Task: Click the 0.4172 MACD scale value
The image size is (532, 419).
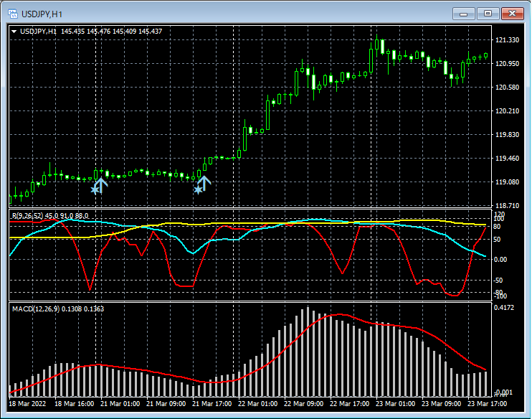Action: click(505, 309)
